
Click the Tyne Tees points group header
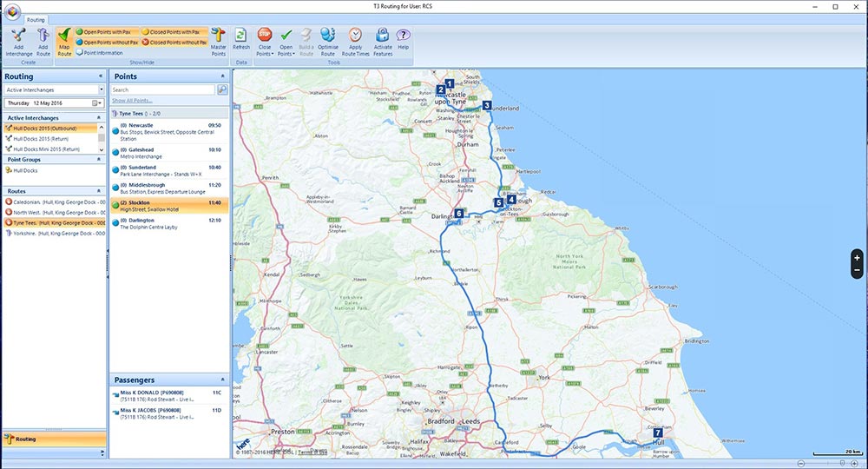pos(169,114)
